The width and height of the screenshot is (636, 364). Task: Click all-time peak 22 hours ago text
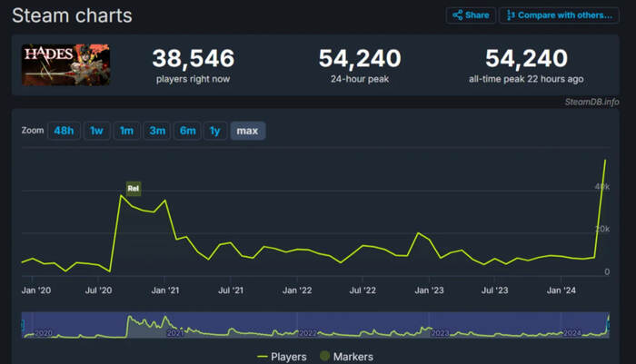pyautogui.click(x=526, y=79)
